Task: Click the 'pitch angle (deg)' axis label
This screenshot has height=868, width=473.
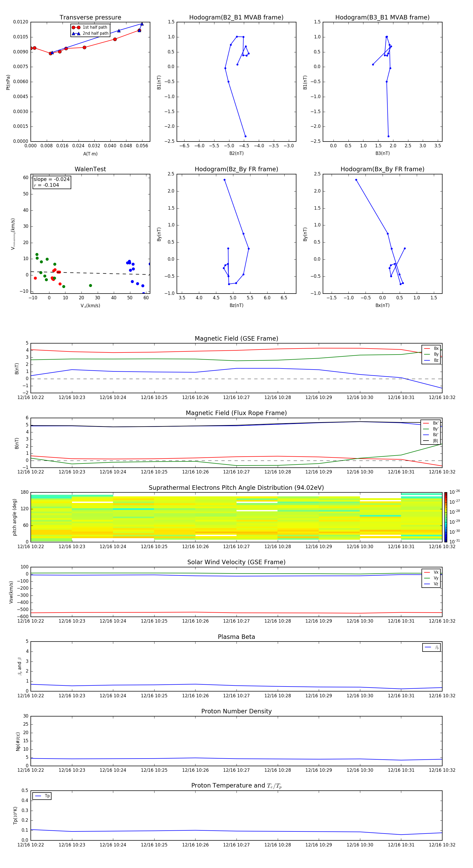Action: click(x=14, y=517)
